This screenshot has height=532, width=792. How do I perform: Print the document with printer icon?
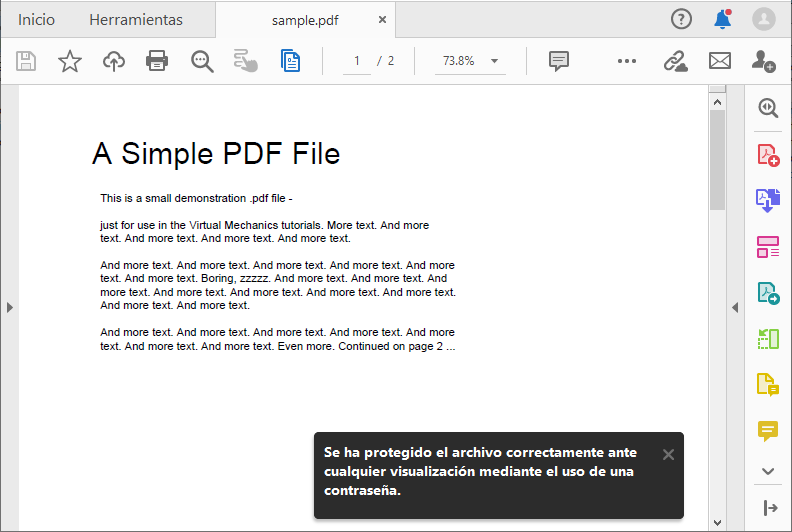(157, 61)
